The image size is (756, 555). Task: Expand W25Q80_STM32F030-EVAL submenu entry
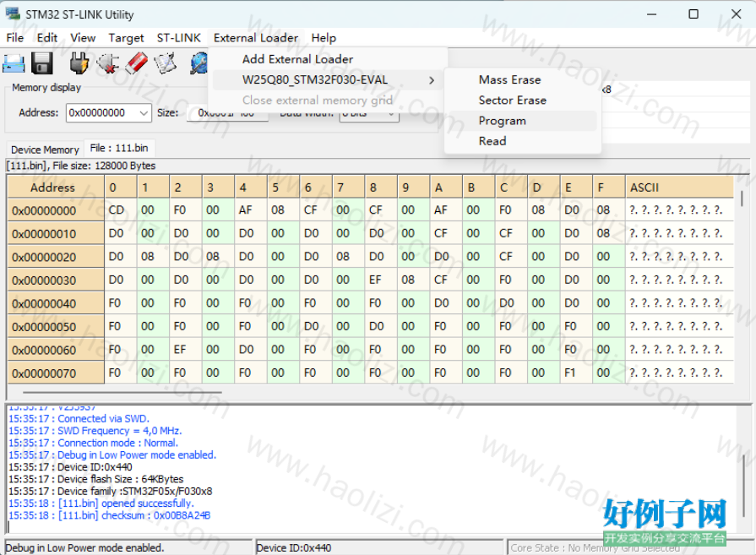click(328, 80)
